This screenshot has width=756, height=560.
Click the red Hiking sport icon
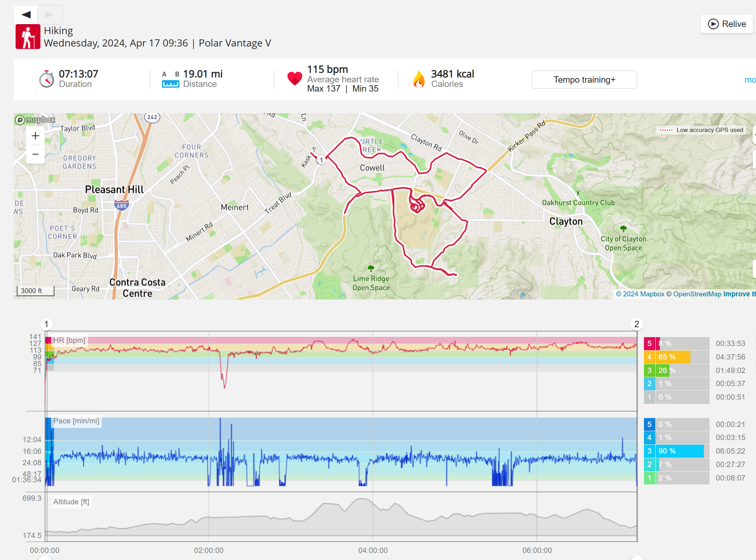[x=28, y=37]
